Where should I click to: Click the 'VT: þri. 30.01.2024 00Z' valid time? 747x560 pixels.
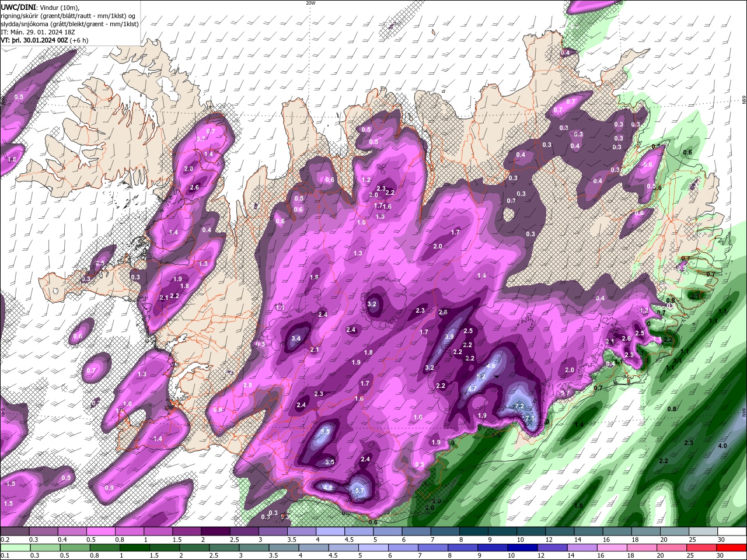pyautogui.click(x=34, y=40)
